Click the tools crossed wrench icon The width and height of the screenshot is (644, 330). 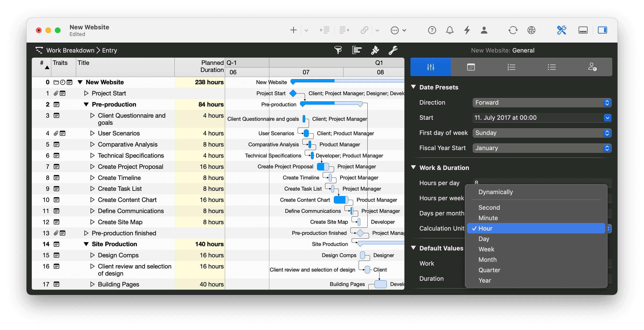(561, 30)
